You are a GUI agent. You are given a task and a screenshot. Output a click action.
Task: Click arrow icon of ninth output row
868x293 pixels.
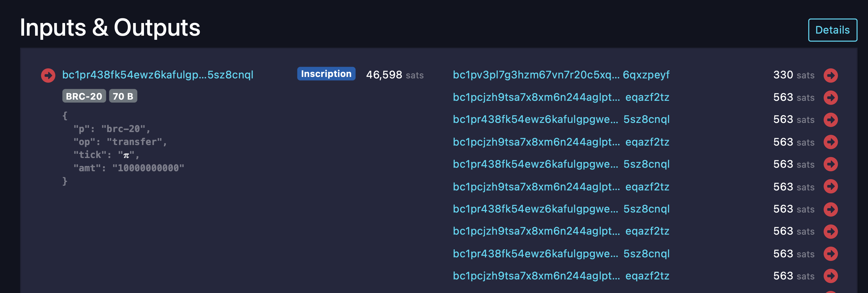[x=831, y=254]
